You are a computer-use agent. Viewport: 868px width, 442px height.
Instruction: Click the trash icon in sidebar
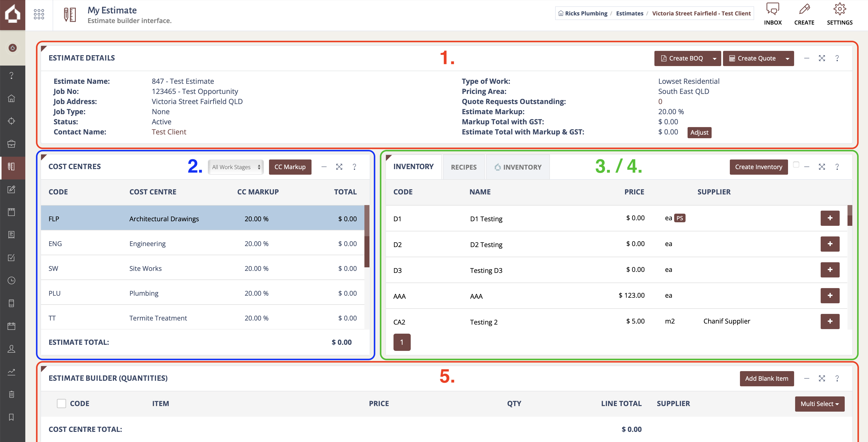[x=11, y=394]
